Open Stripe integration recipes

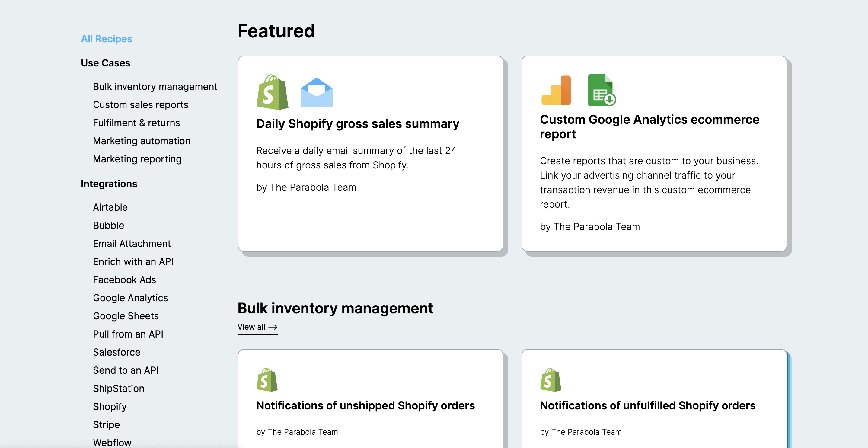tap(106, 425)
